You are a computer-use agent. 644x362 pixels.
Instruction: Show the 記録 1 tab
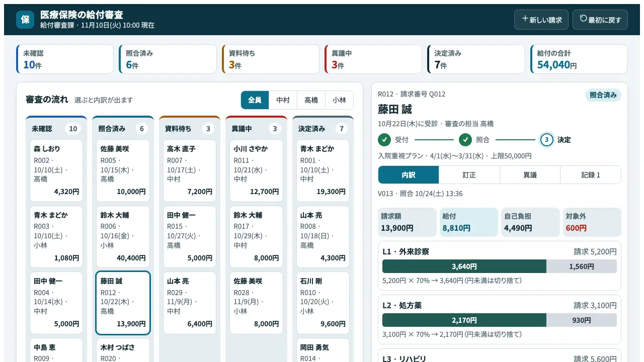591,175
